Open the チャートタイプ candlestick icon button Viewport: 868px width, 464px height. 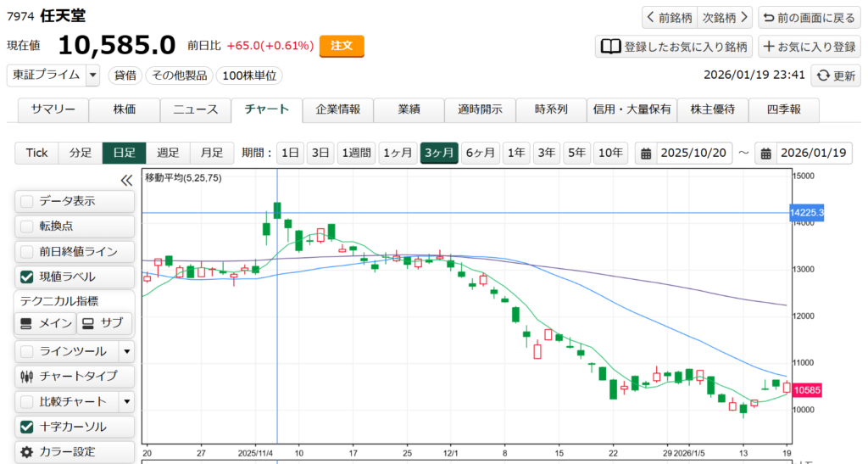point(26,376)
